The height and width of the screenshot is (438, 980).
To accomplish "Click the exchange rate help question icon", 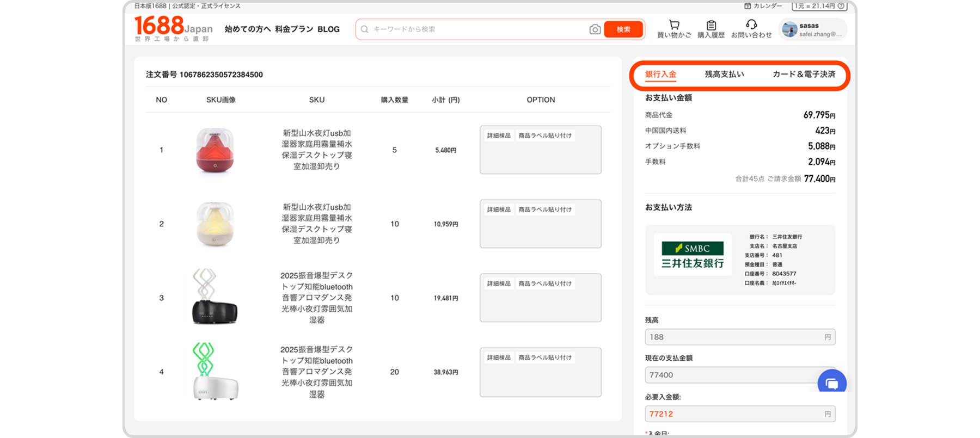I will point(841,6).
